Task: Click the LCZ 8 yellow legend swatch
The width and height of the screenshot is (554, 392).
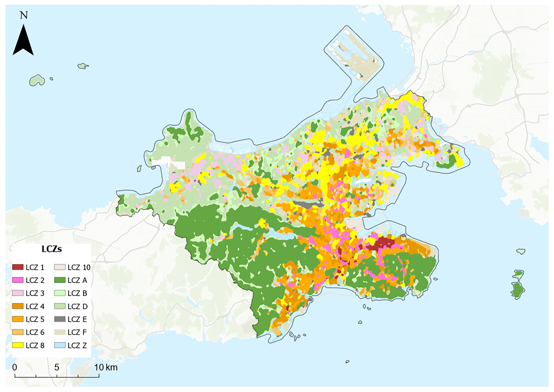Action: [18, 345]
